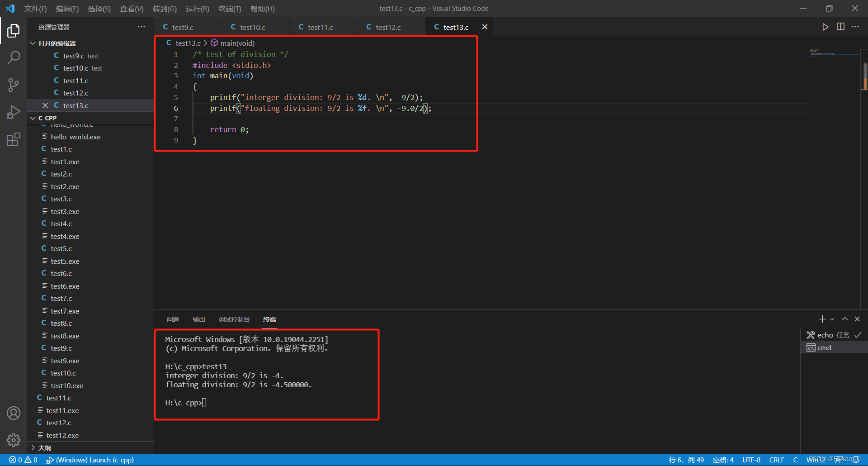The height and width of the screenshot is (466, 868).
Task: Open the Run menu
Action: click(x=198, y=9)
